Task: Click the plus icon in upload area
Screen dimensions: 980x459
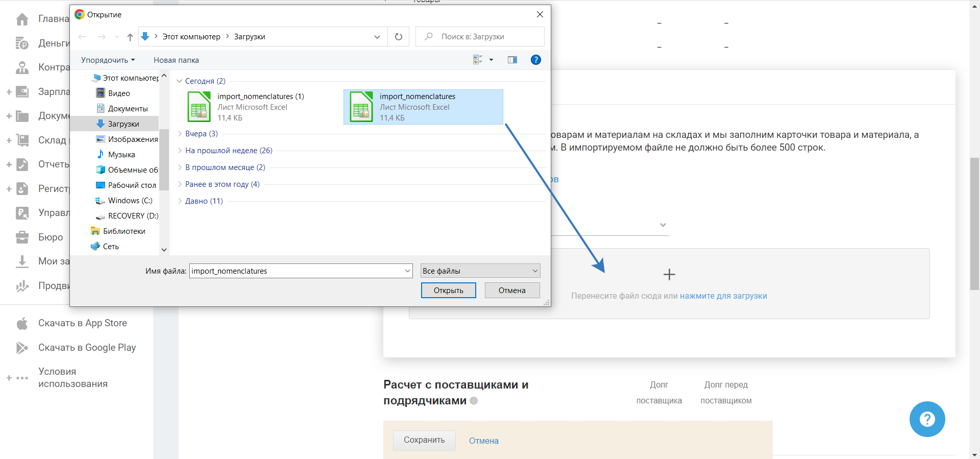Action: [669, 275]
